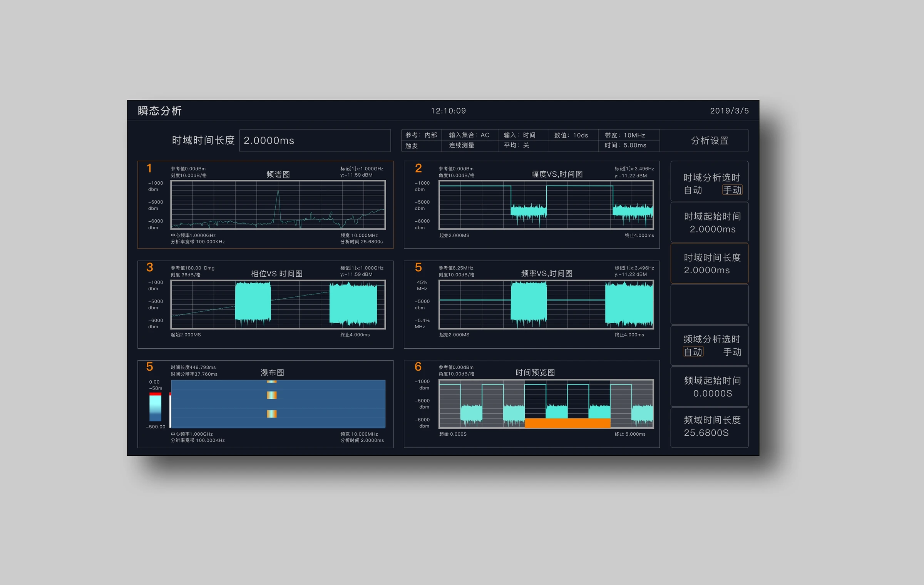Click the 时域起始时间 2.0000ms button
Image resolution: width=924 pixels, height=585 pixels.
coord(710,222)
